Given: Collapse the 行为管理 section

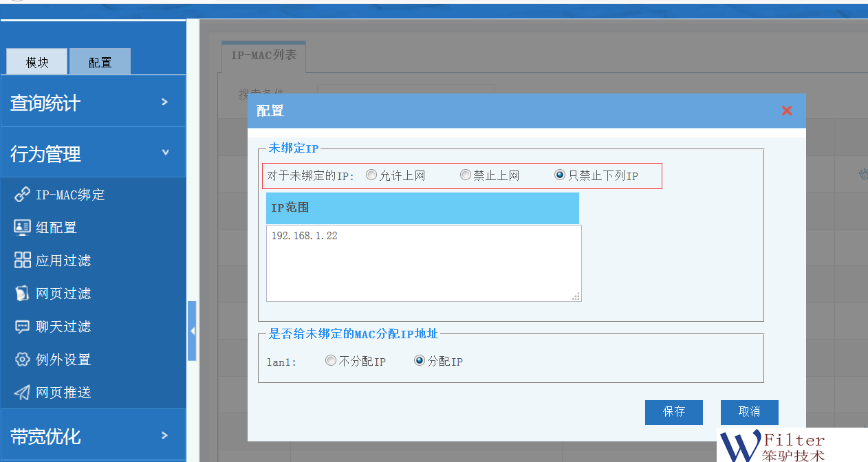Looking at the screenshot, I should [x=93, y=153].
